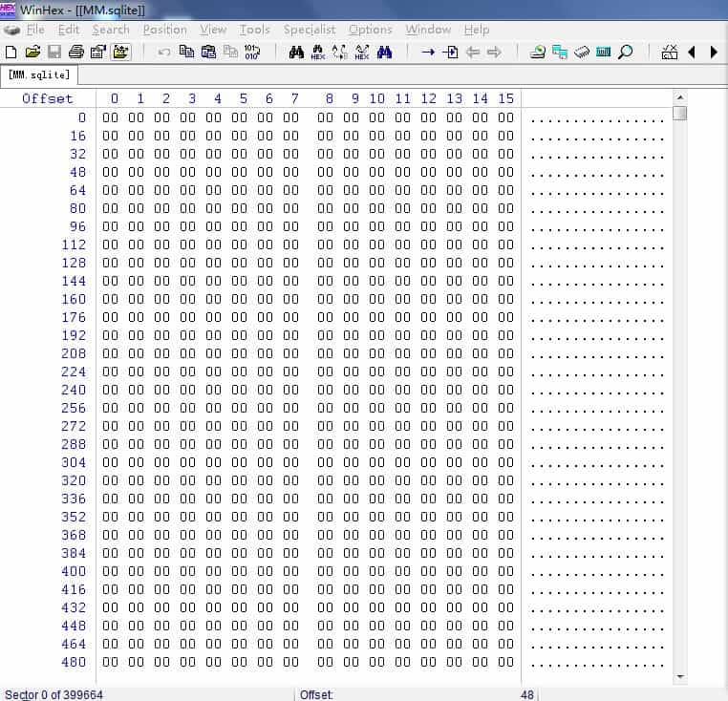Click the WinHex document menu icon
Image resolution: width=728 pixels, height=701 pixels.
point(11,31)
